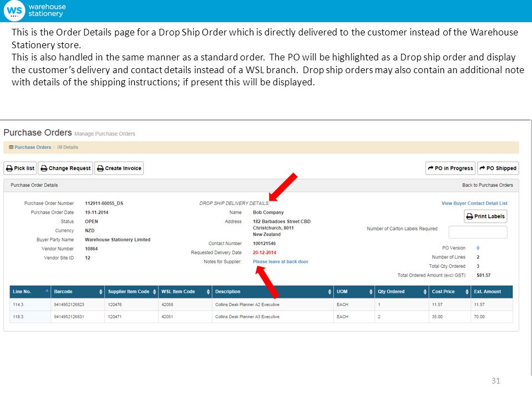Click the printer icon on Print Labels

coord(469,217)
